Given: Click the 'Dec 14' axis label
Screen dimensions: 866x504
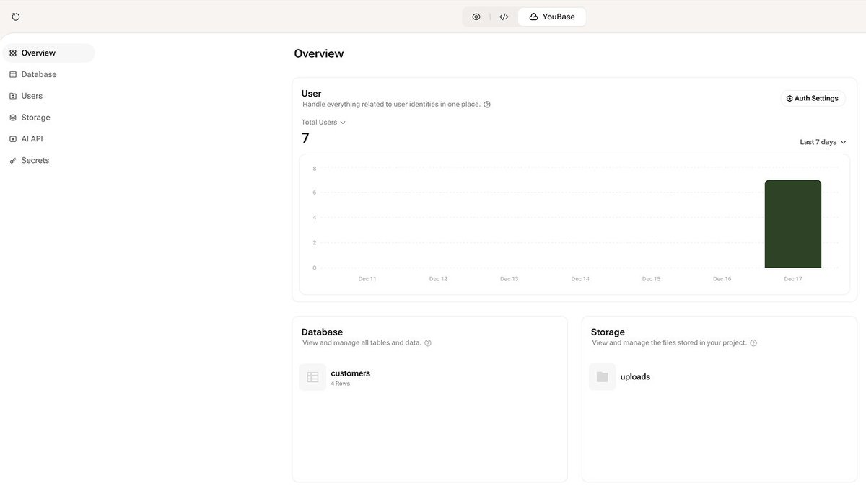Looking at the screenshot, I should point(580,279).
